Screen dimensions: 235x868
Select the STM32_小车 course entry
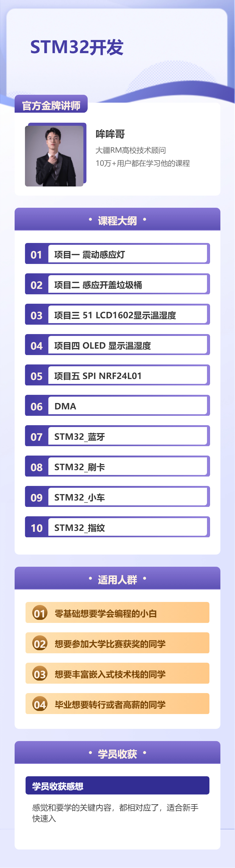click(x=118, y=496)
